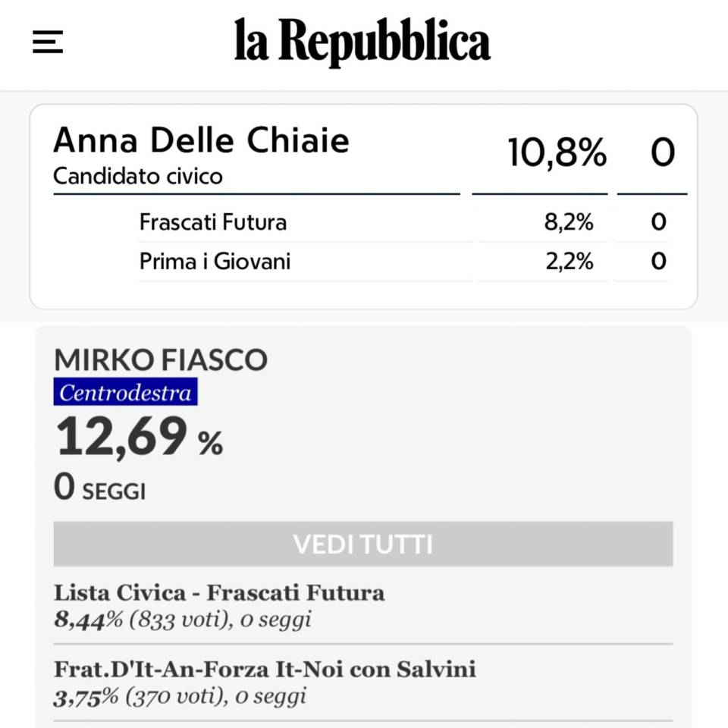Click the 2,2% Prima i Giovani value
The height and width of the screenshot is (728, 728).
click(x=569, y=262)
